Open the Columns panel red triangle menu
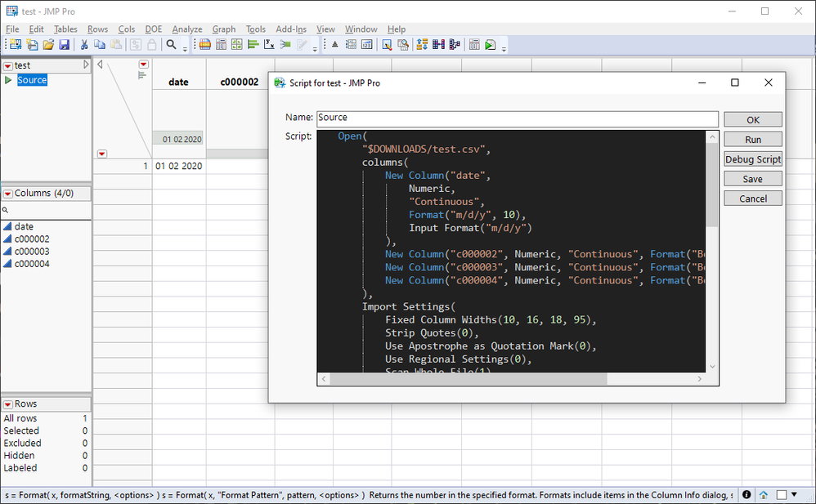This screenshot has width=816, height=504. tap(8, 194)
